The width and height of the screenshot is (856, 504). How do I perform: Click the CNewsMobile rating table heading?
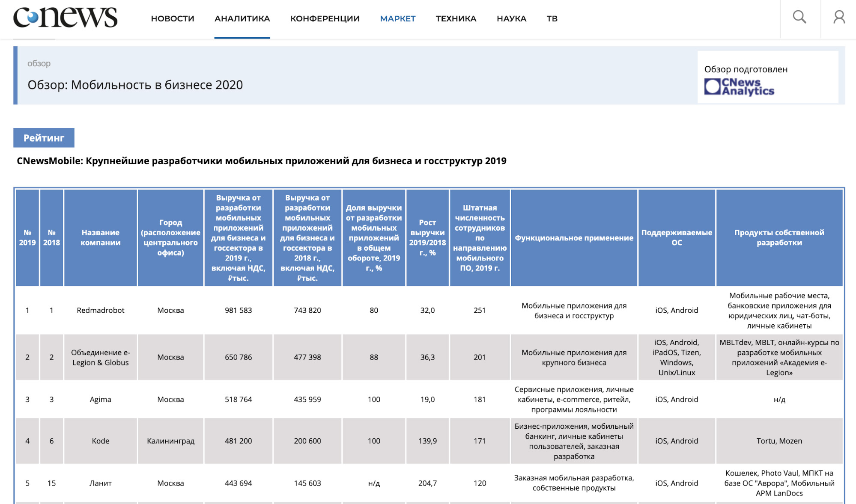pyautogui.click(x=262, y=161)
